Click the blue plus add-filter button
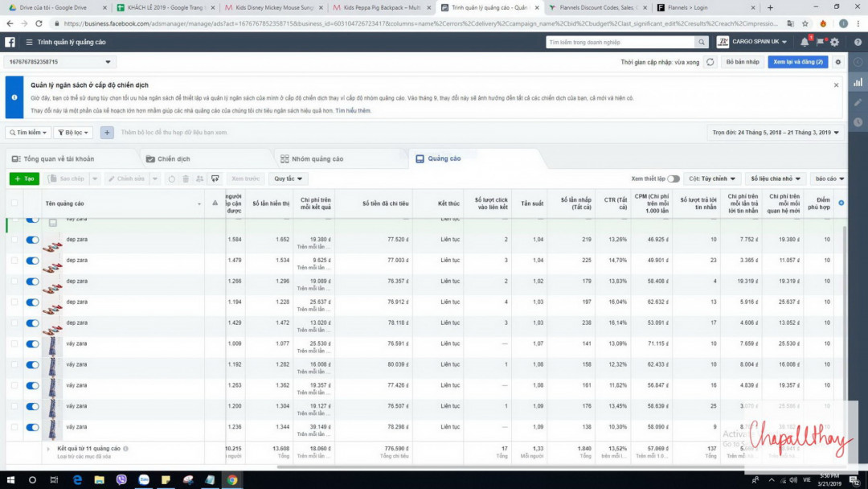Screen dimensions: 868x489 pyautogui.click(x=107, y=133)
